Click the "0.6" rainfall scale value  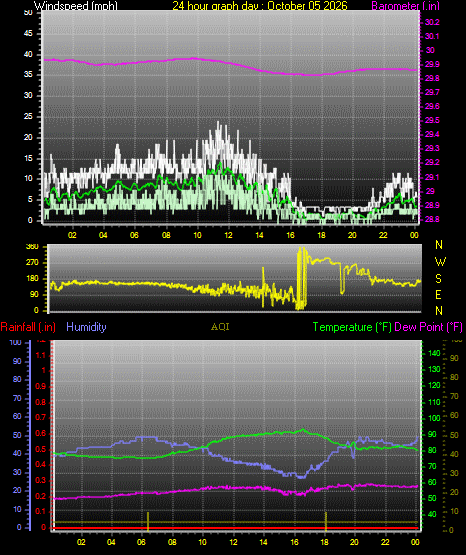pyautogui.click(x=41, y=434)
